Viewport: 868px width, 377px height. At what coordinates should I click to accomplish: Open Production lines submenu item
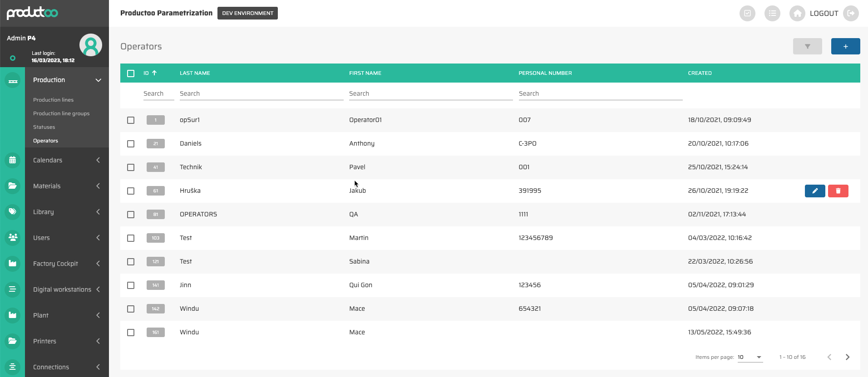click(53, 100)
